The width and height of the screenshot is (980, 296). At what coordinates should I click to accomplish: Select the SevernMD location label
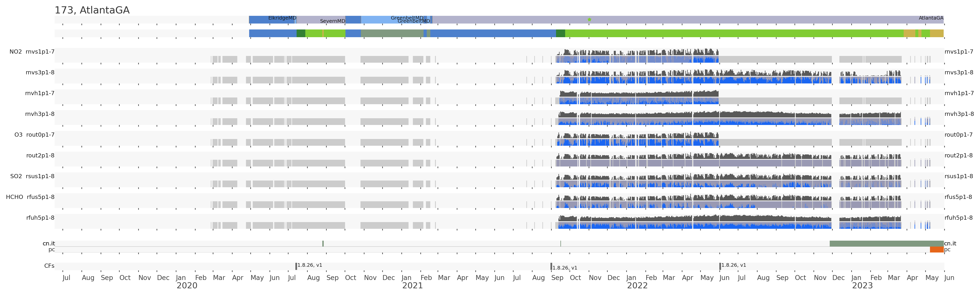point(332,21)
